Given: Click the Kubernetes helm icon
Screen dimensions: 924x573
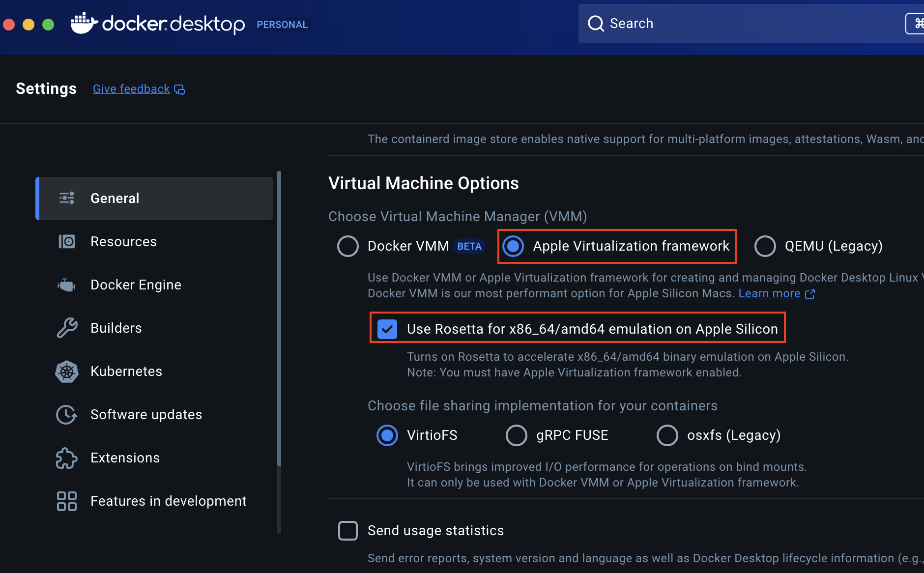Looking at the screenshot, I should click(x=67, y=372).
